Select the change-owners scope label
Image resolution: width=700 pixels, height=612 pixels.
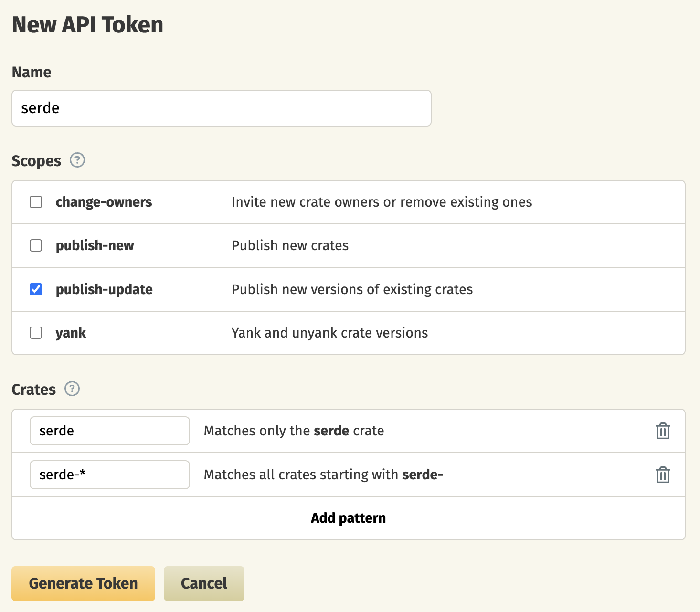click(104, 202)
